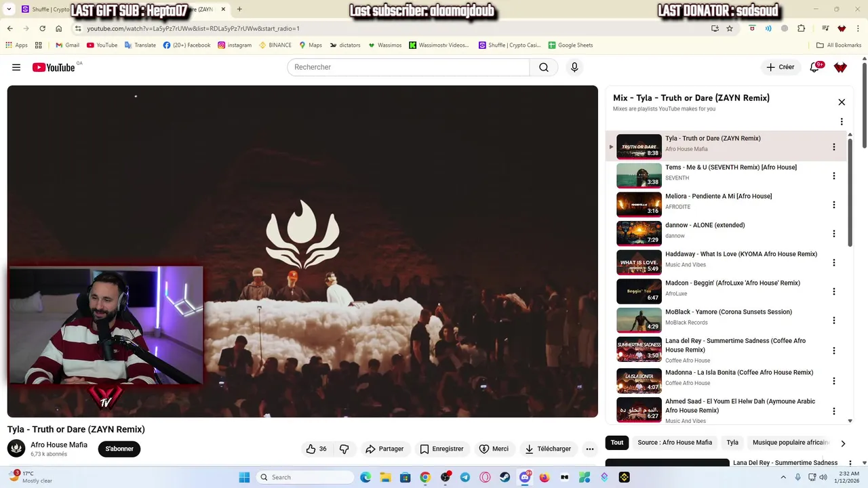The image size is (868, 488).
Task: Open options for dannow - ALONE row
Action: tap(834, 234)
